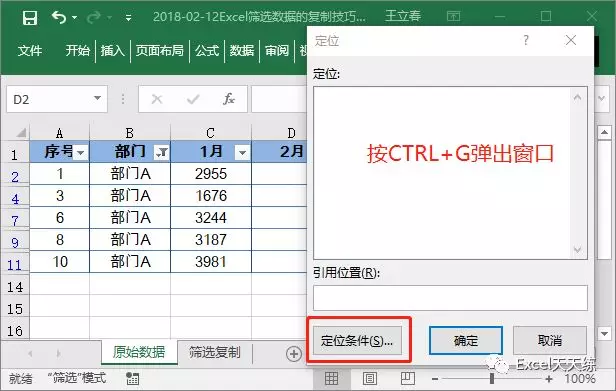Switch to the 开始 ribbon tab
This screenshot has height=391, width=616.
(77, 50)
